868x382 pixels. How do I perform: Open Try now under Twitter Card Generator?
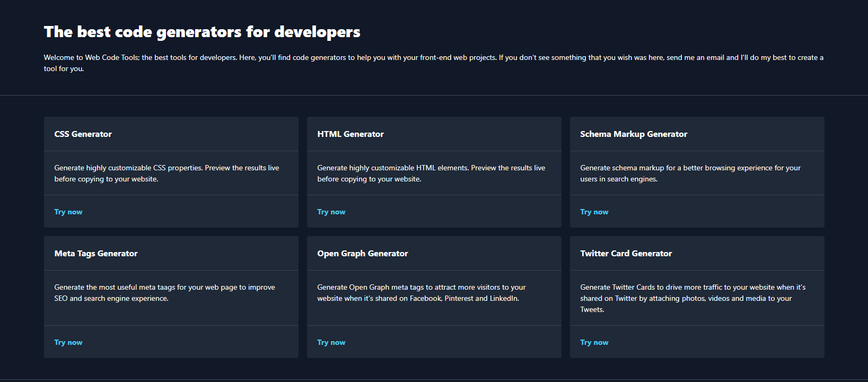pos(594,342)
